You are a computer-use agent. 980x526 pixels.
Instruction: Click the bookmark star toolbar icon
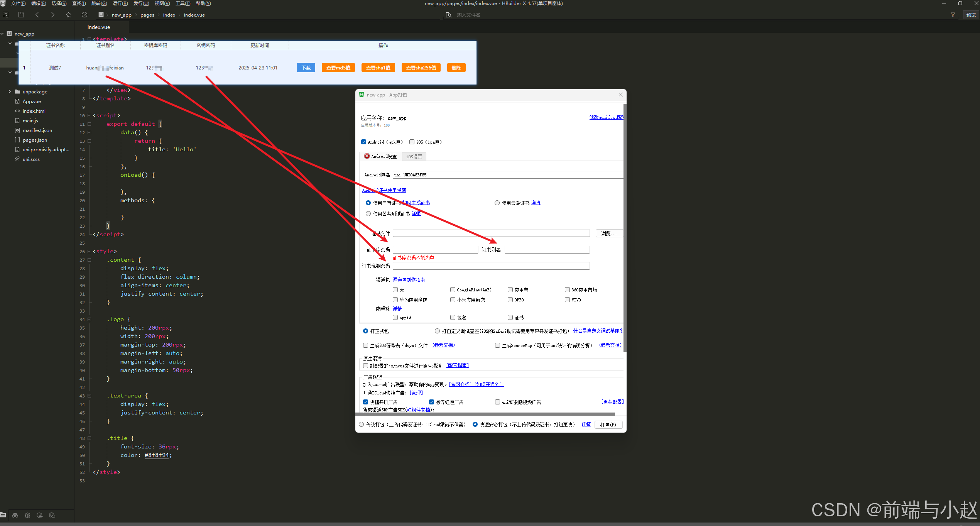coord(69,15)
